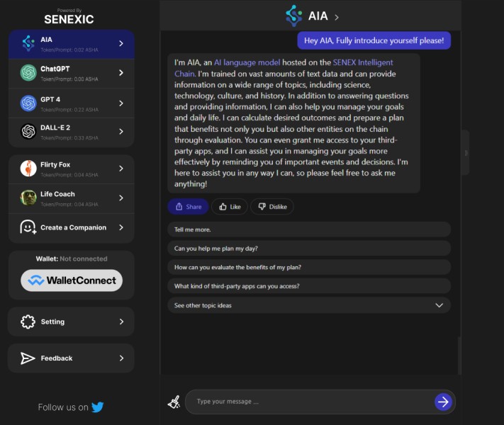Click the Feedback paper plane icon
The image size is (504, 425).
[28, 358]
